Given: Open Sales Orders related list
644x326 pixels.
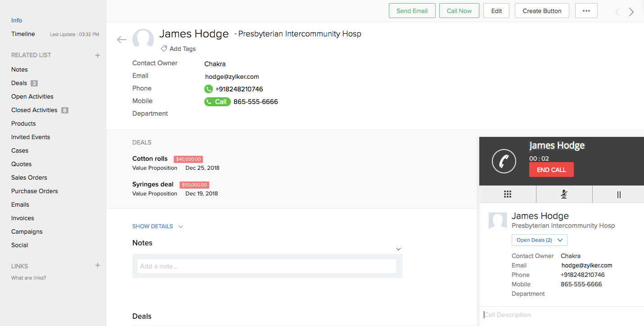Looking at the screenshot, I should (29, 177).
